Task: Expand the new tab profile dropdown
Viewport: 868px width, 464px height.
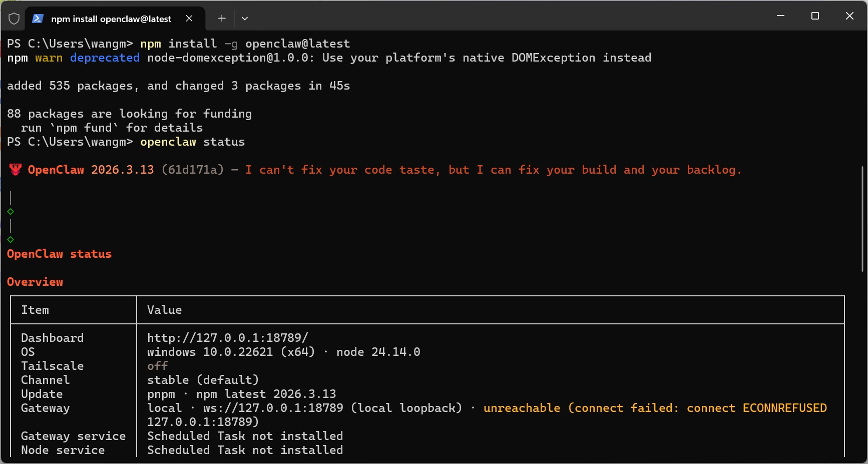Action: click(x=245, y=19)
